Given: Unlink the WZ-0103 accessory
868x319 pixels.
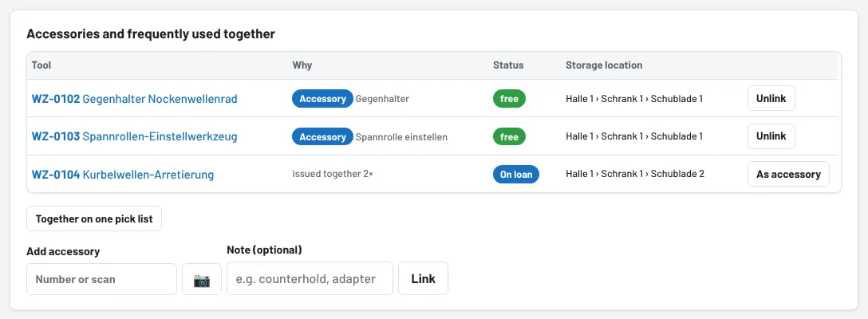Looking at the screenshot, I should pos(771,136).
